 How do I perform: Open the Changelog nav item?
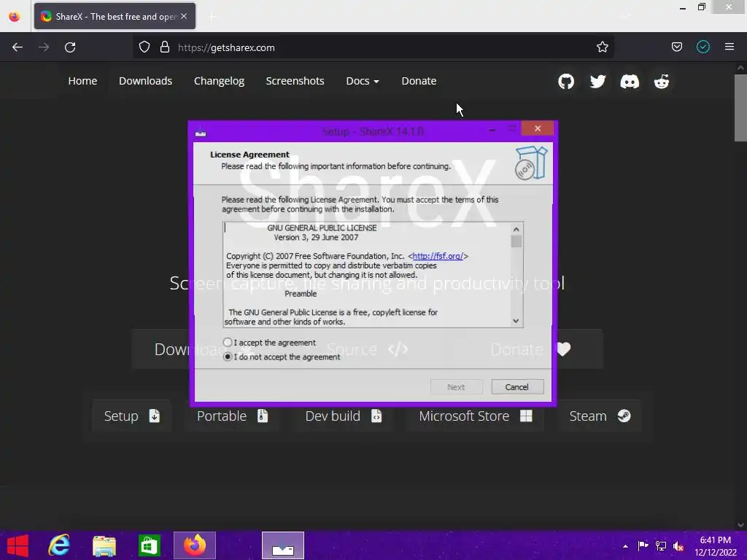219,81
